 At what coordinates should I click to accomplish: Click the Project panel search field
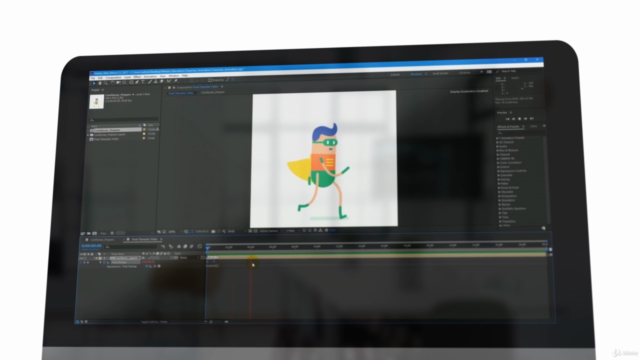123,120
